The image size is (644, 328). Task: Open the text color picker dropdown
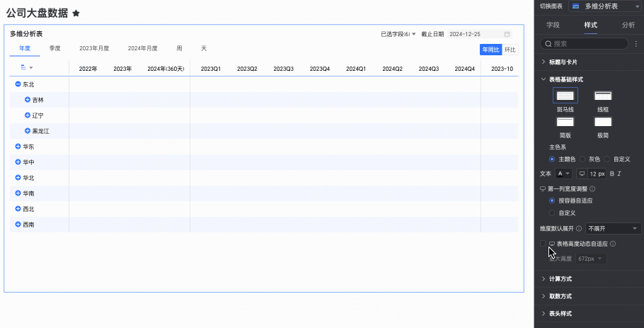coord(563,174)
